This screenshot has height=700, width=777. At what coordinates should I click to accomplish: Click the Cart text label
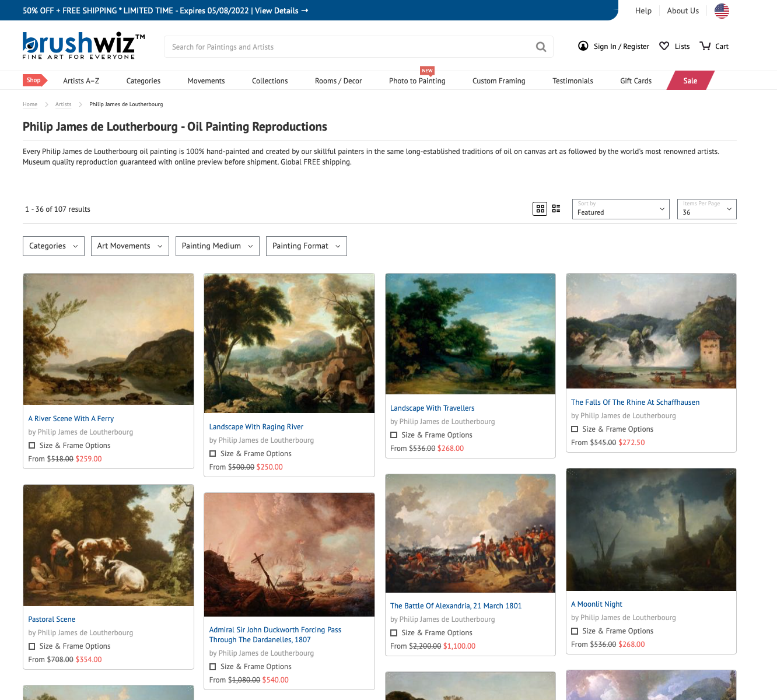pos(722,47)
